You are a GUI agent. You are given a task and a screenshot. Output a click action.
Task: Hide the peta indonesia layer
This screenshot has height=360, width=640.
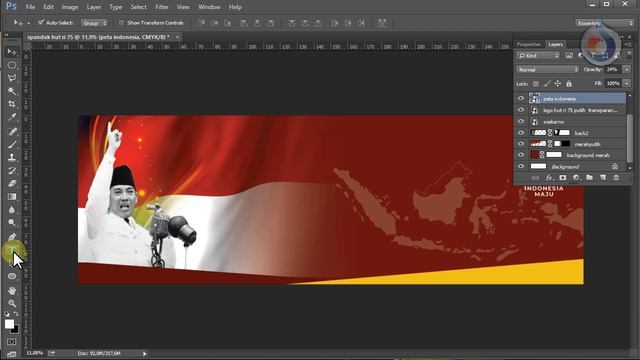click(521, 98)
